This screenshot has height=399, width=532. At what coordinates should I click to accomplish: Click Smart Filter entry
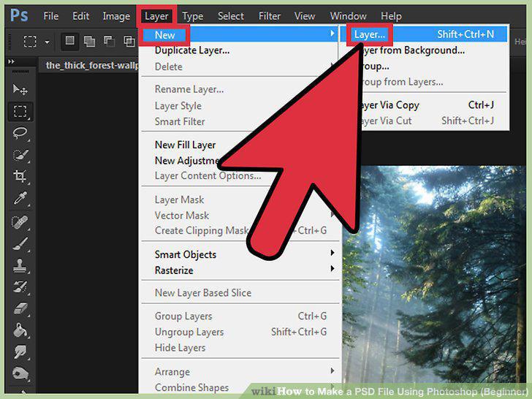(240, 121)
